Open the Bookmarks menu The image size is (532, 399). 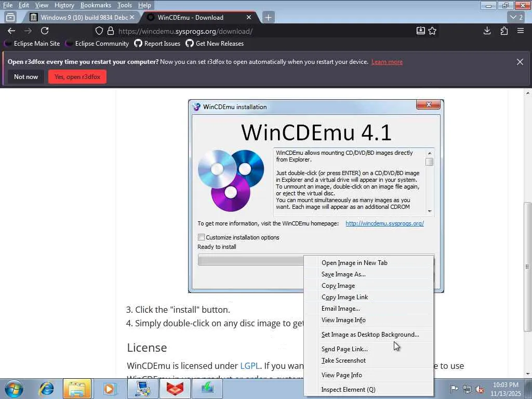(96, 5)
